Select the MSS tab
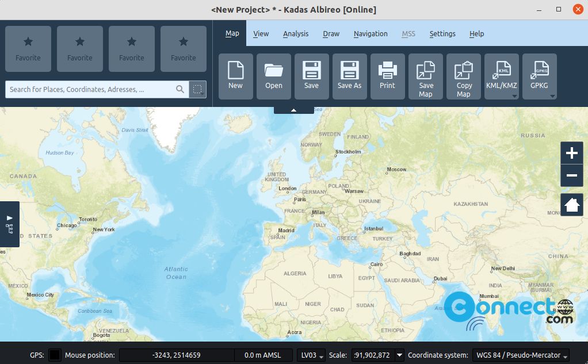 pyautogui.click(x=408, y=34)
